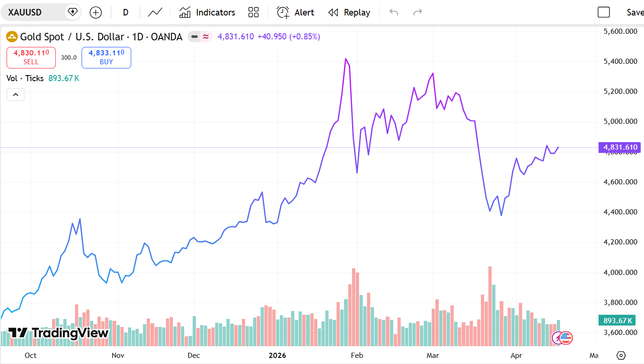Toggle the pink approximate-data indicator
644x364 pixels.
[206, 37]
